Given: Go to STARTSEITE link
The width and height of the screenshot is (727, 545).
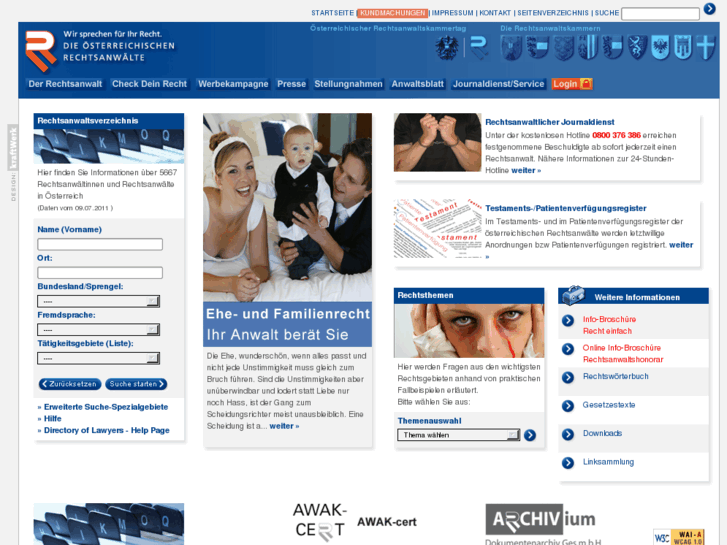Looking at the screenshot, I should 332,13.
